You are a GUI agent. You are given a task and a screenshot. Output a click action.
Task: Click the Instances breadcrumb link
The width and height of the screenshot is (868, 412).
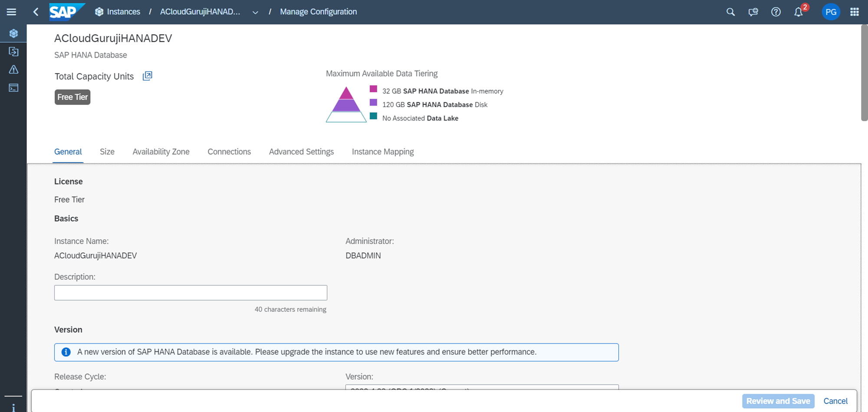click(x=123, y=12)
